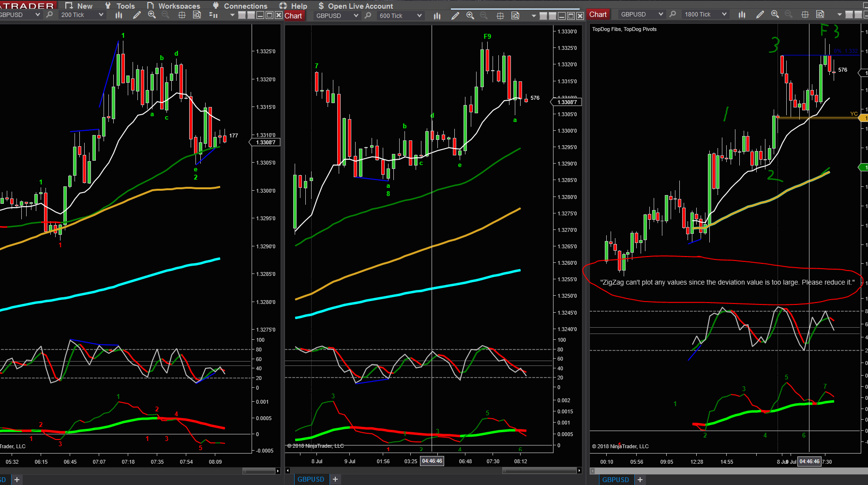
Task: Expand the toolbar overflow arrow in 1800 Tick chart
Action: tap(839, 15)
